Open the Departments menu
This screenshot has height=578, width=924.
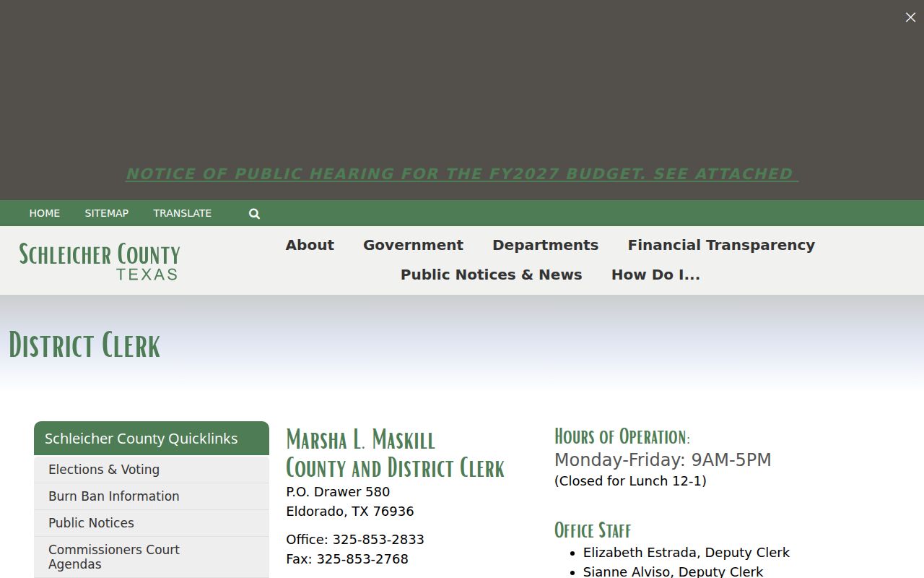[x=545, y=245]
